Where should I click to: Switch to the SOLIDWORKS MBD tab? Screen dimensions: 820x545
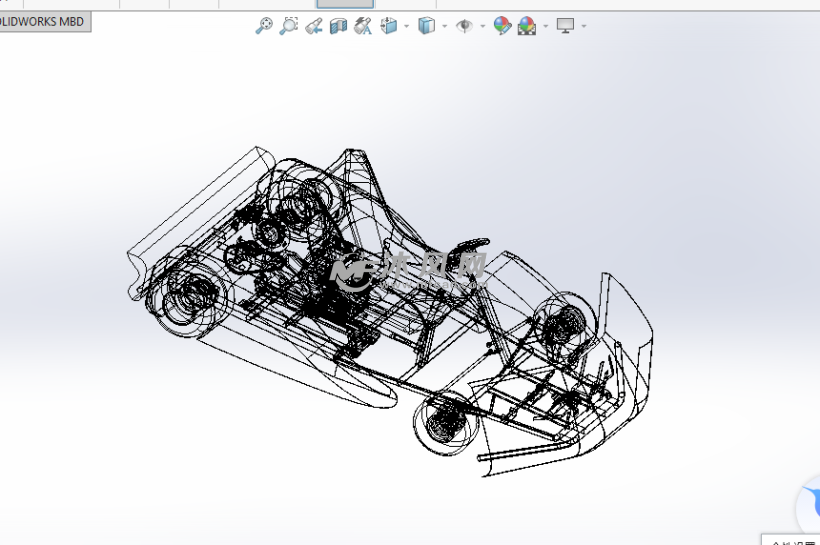pyautogui.click(x=44, y=22)
